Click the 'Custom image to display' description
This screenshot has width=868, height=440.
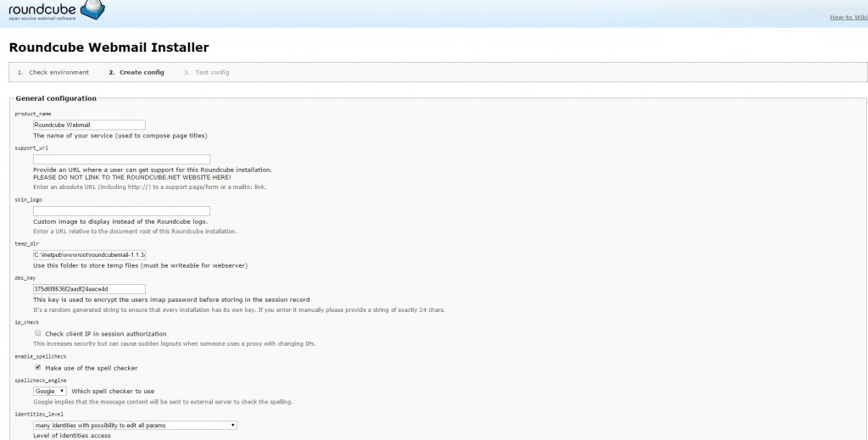tap(120, 221)
